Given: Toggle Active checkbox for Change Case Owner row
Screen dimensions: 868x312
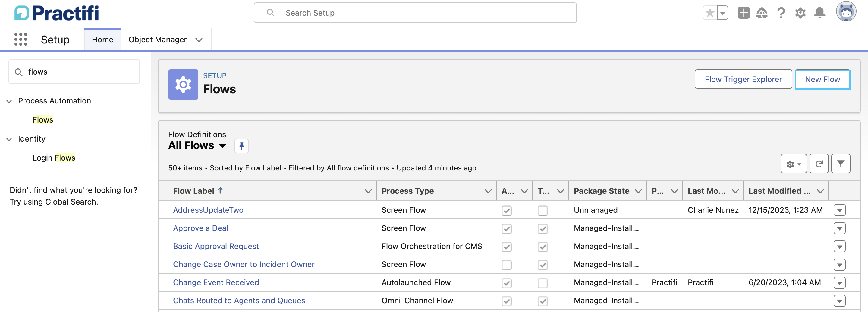Looking at the screenshot, I should coord(506,265).
